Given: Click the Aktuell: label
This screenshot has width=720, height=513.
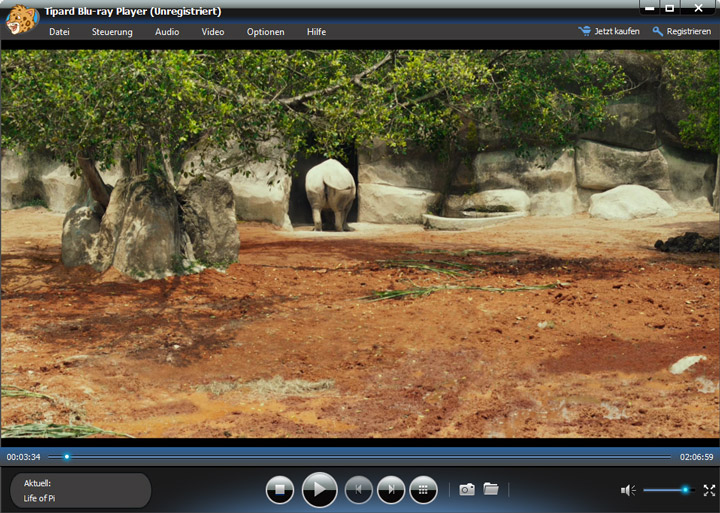Looking at the screenshot, I should [x=37, y=483].
